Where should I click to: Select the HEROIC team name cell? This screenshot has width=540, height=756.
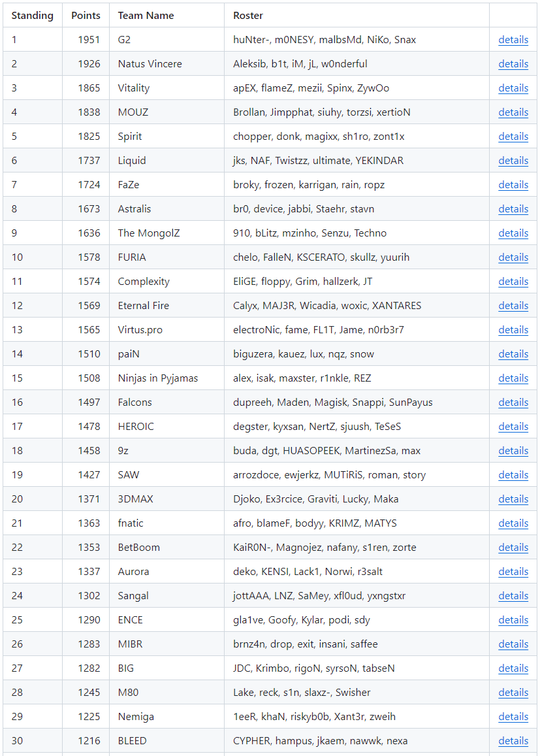[167, 426]
